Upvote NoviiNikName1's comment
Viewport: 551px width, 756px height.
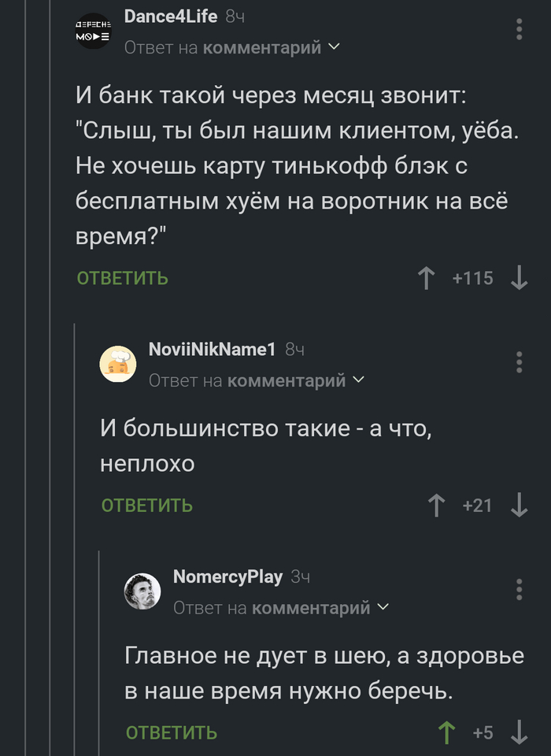point(435,506)
